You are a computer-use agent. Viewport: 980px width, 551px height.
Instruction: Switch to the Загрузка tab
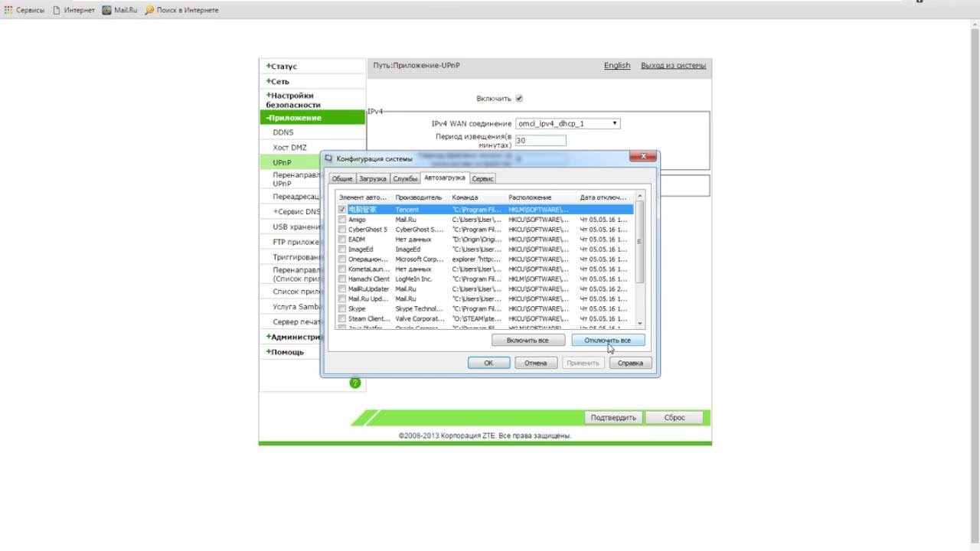(x=373, y=178)
